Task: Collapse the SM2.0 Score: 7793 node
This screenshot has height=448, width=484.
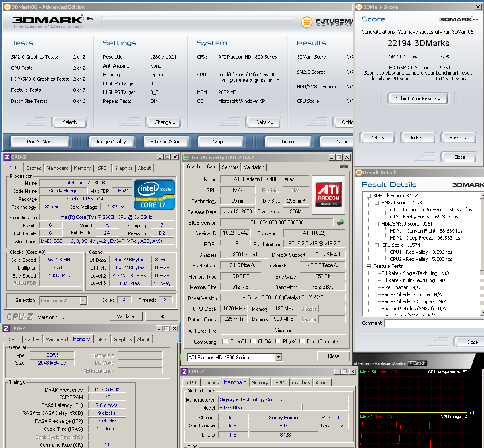Action: pos(377,203)
